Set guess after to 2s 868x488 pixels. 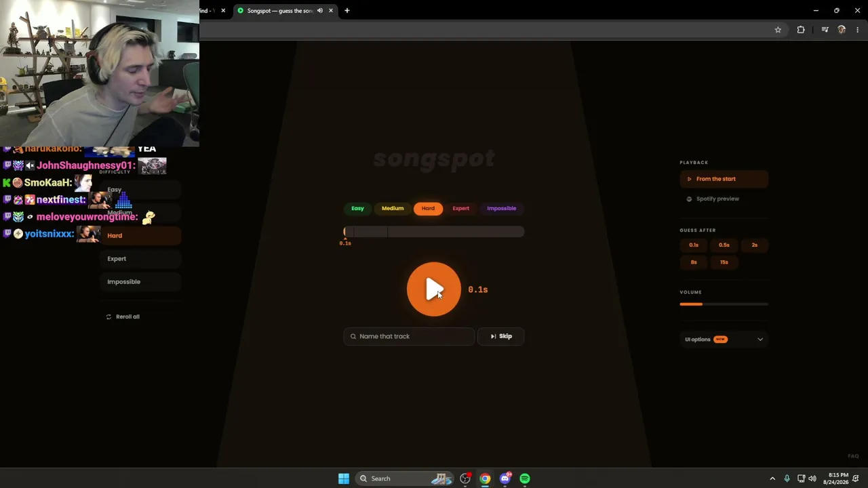755,245
